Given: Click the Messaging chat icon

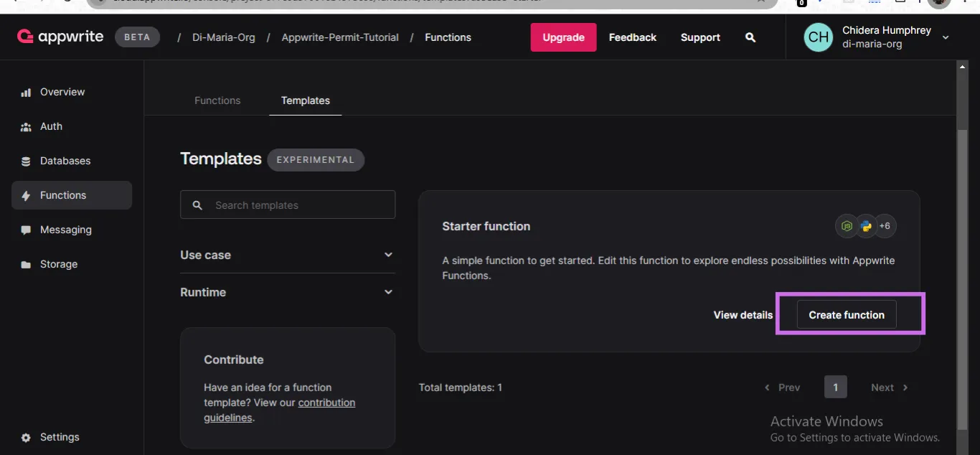Looking at the screenshot, I should point(26,230).
